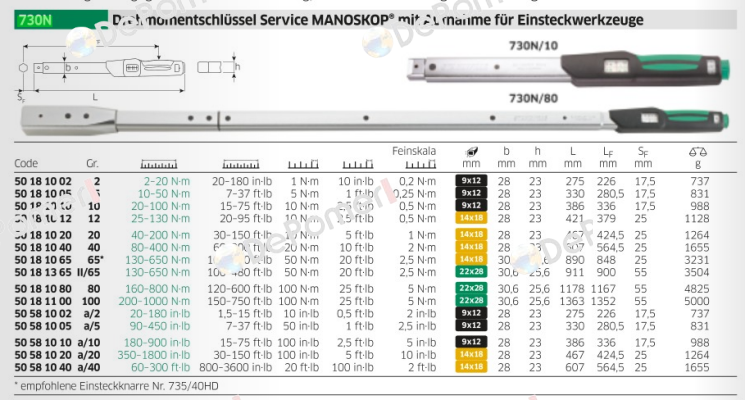Click the 2-20 N·m torque range

coord(167,181)
